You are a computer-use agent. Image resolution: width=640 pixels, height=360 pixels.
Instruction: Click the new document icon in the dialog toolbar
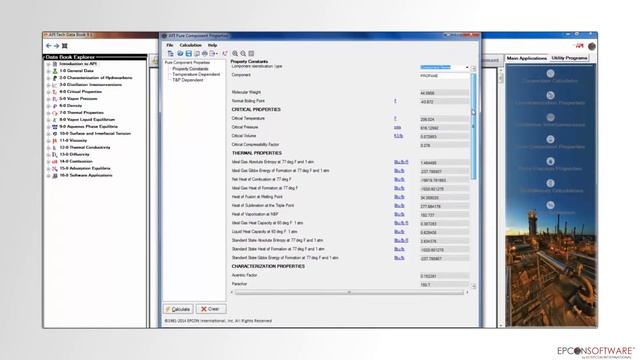171,53
